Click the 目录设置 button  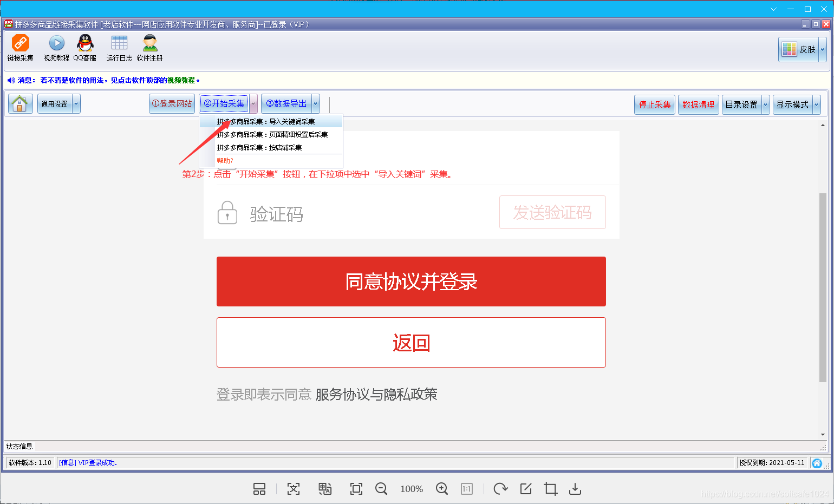741,104
